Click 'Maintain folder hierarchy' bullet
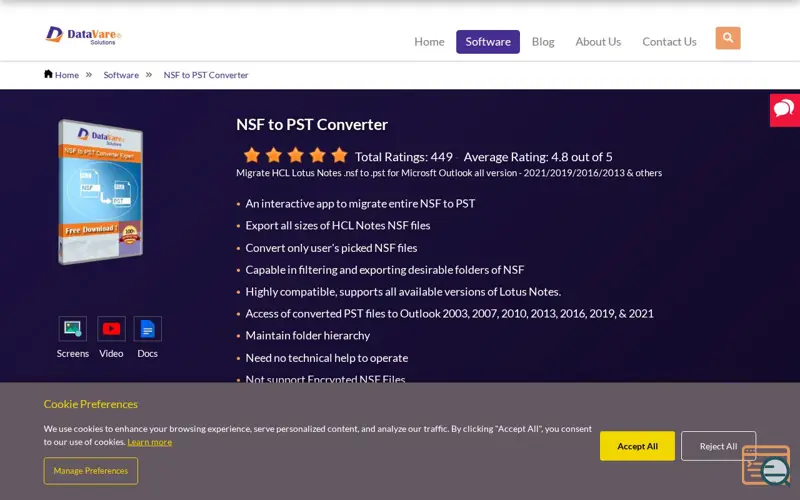This screenshot has height=500, width=800. [308, 335]
